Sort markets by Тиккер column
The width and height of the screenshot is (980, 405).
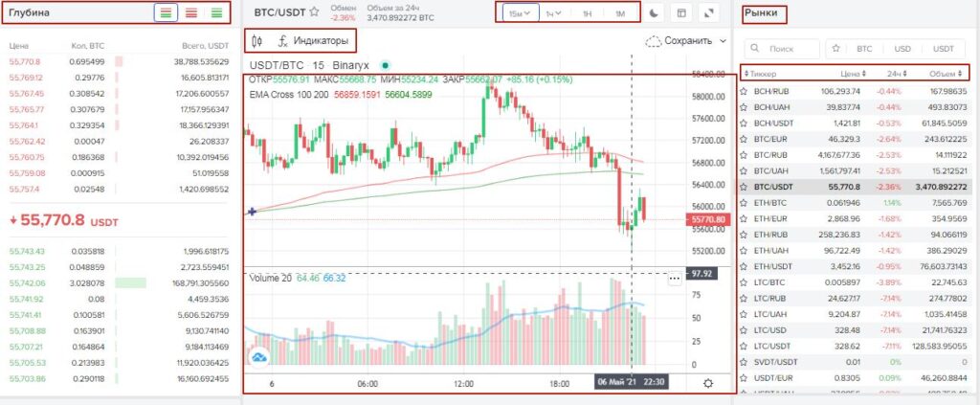(x=760, y=74)
